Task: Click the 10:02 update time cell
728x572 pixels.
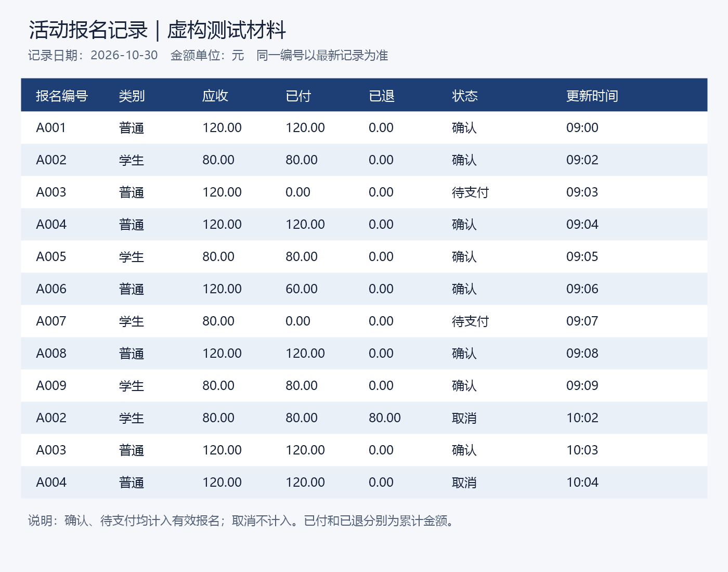Action: point(582,418)
